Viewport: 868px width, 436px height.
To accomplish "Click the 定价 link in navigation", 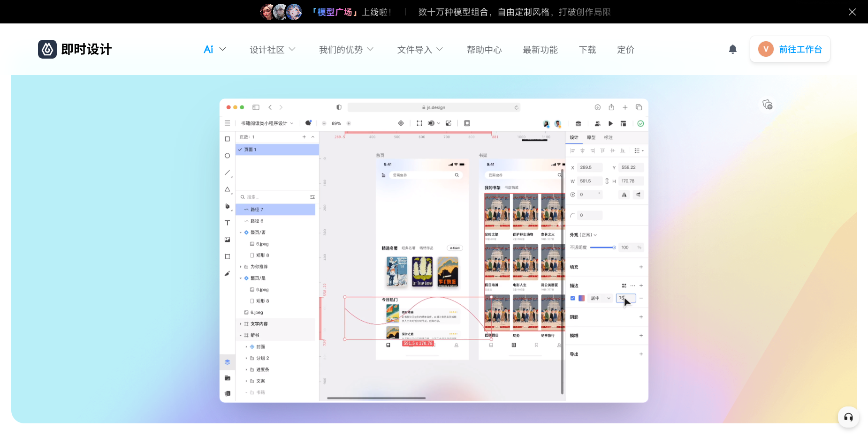I will (x=625, y=50).
